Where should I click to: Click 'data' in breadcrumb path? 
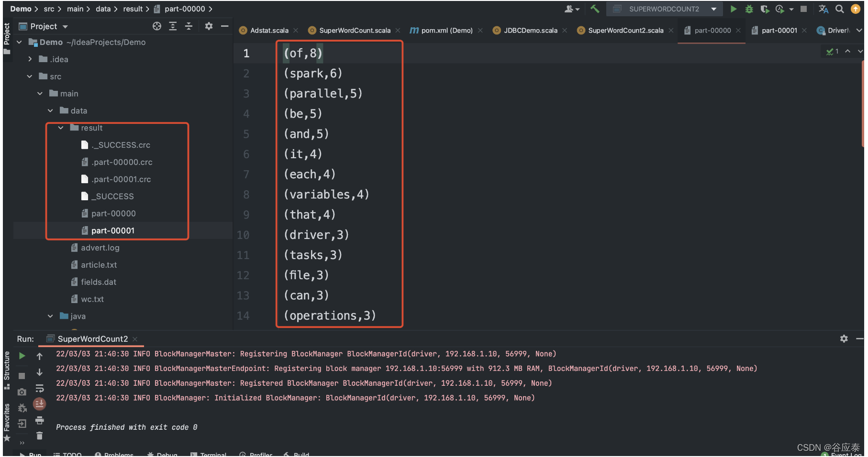(103, 9)
